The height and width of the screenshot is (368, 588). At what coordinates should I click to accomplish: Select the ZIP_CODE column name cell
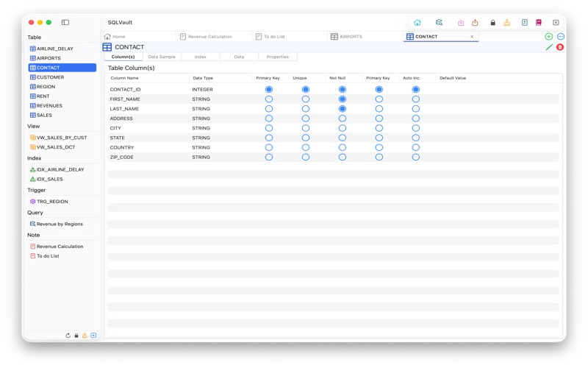click(x=121, y=157)
